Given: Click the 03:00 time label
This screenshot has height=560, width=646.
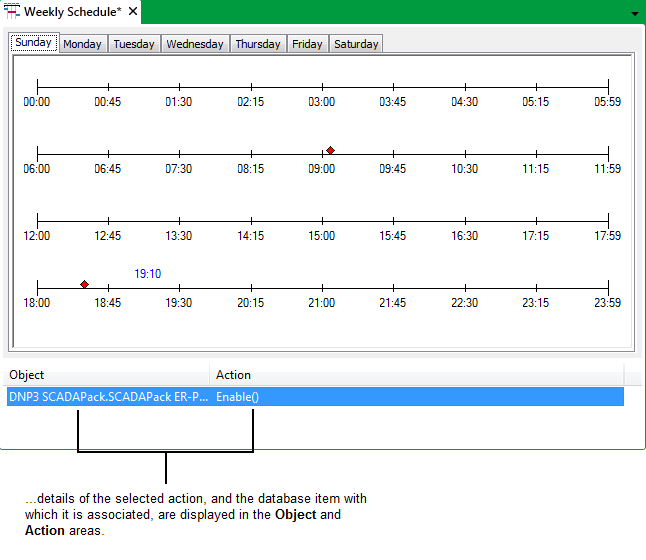Looking at the screenshot, I should point(322,102).
